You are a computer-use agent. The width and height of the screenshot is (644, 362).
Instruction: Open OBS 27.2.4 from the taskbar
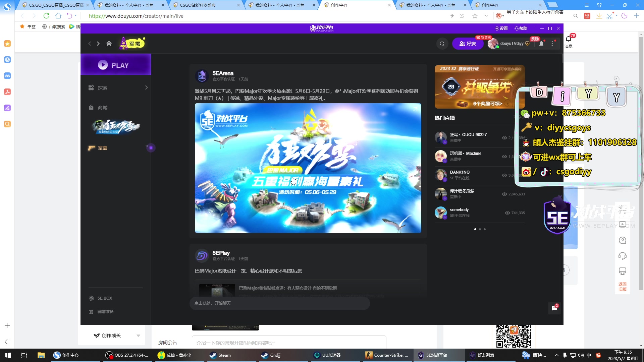pos(127,355)
